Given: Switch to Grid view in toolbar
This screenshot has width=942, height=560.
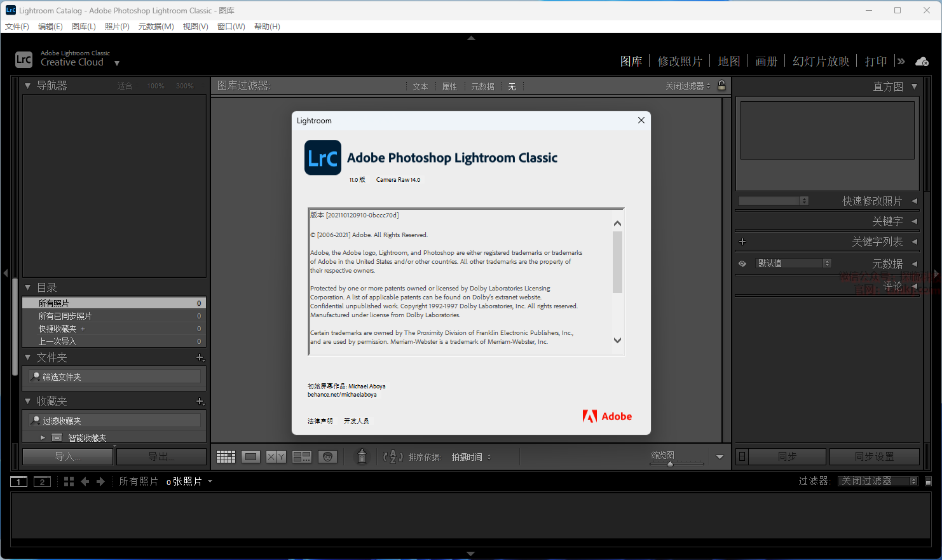Looking at the screenshot, I should (226, 457).
